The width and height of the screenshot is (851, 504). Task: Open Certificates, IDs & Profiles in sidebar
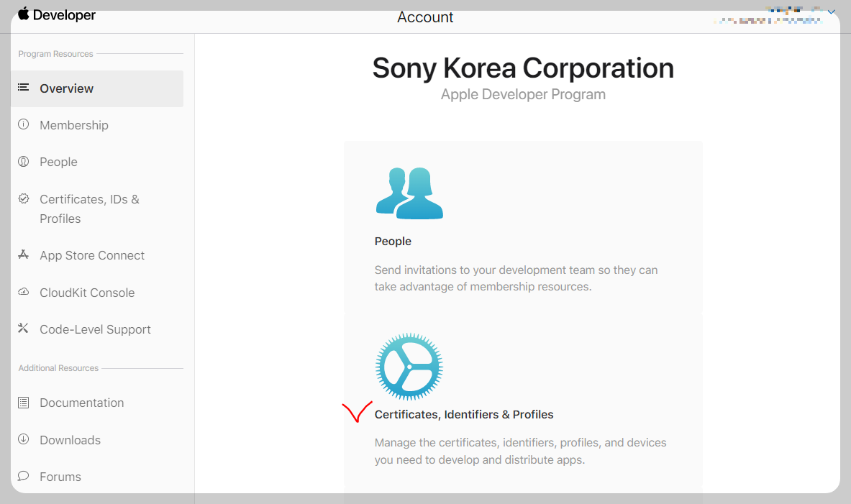point(89,209)
